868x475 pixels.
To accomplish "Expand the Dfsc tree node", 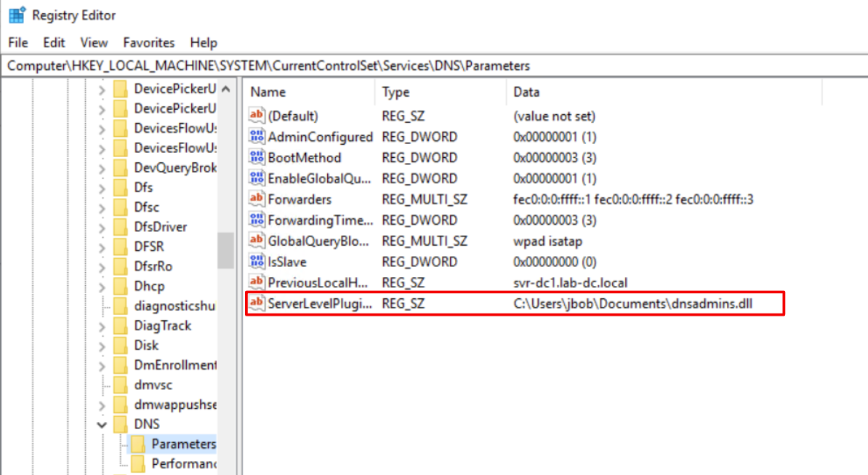I will point(102,207).
